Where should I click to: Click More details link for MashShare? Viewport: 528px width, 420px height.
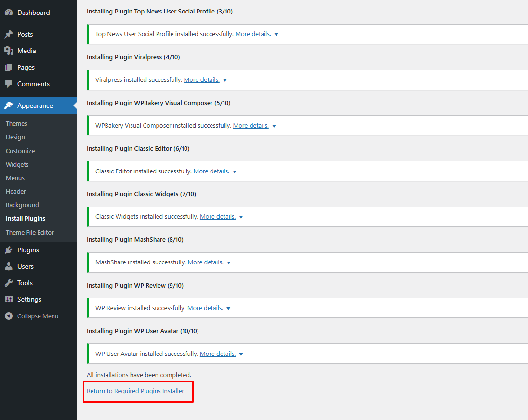coord(205,262)
